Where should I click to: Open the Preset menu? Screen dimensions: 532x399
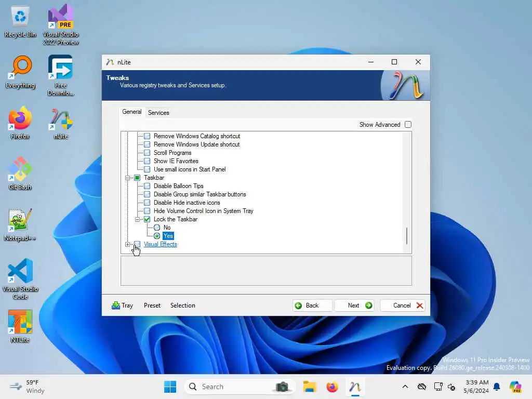pyautogui.click(x=152, y=305)
